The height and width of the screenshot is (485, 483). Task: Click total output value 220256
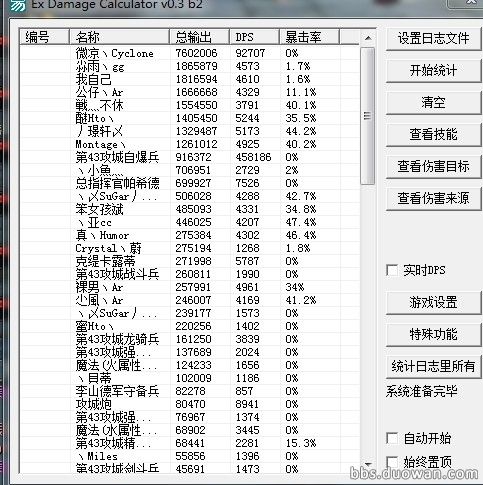point(193,326)
